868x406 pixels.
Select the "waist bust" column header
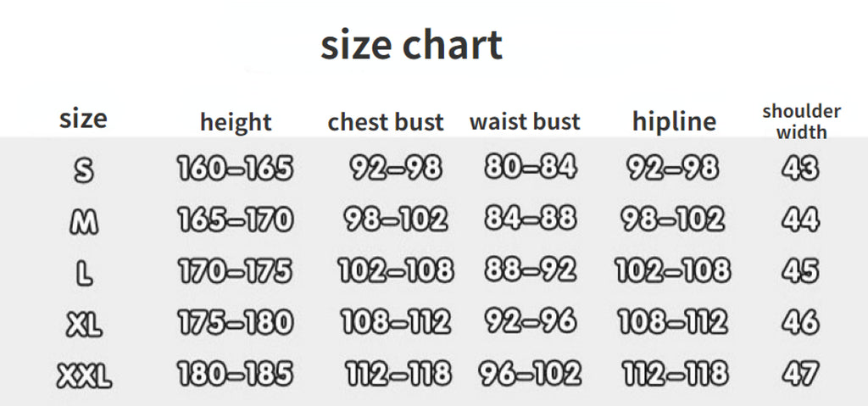525,121
